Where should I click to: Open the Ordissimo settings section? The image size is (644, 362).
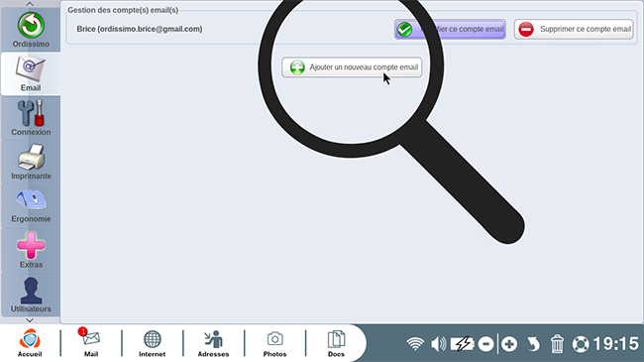31,30
